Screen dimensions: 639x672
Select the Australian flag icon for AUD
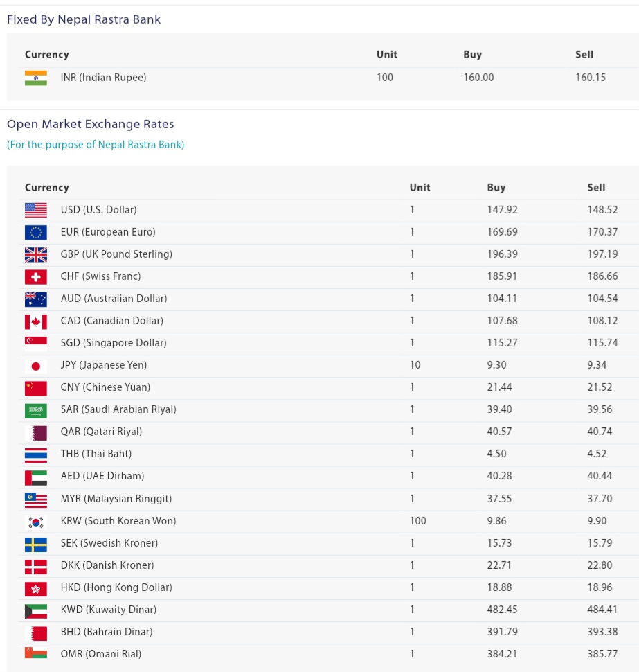pyautogui.click(x=36, y=299)
